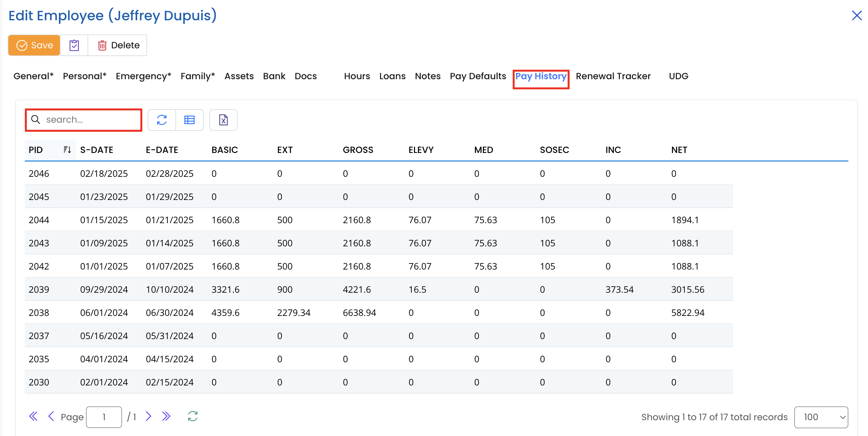
Task: Switch to the Pay Defaults tab
Action: (x=477, y=76)
